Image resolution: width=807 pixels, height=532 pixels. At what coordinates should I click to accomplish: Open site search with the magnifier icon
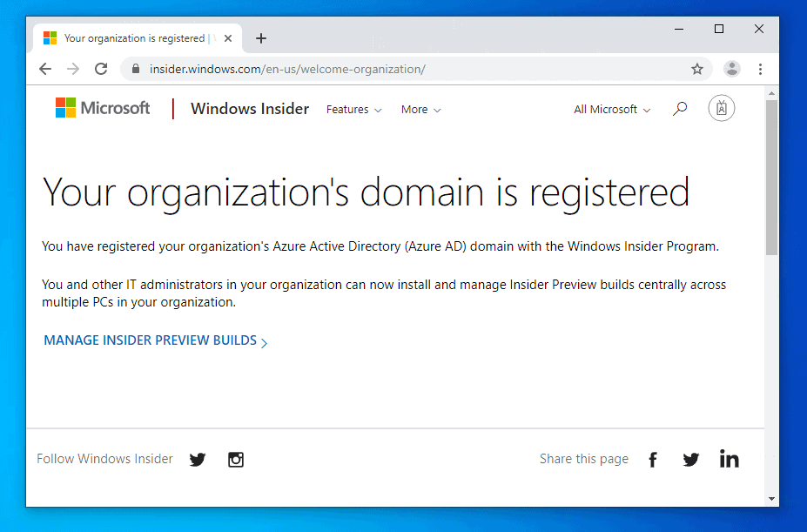click(679, 109)
